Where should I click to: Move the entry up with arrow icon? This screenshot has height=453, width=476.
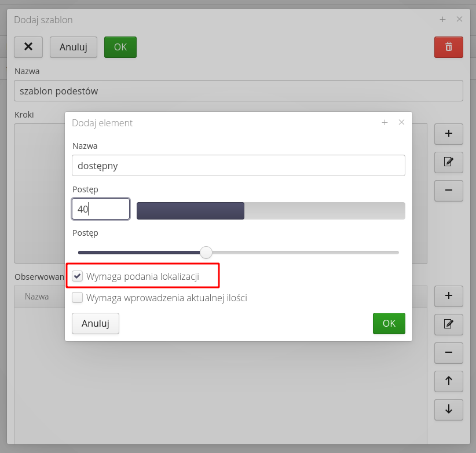448,381
